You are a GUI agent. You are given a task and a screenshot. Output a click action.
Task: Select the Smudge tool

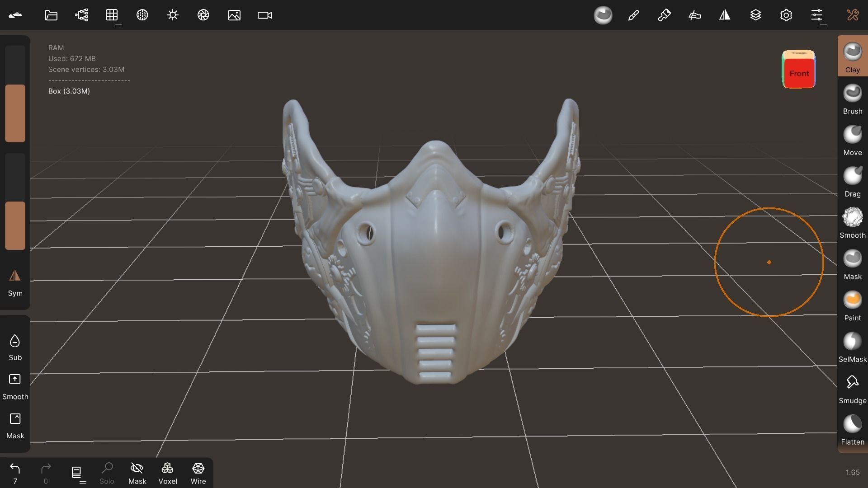853,389
